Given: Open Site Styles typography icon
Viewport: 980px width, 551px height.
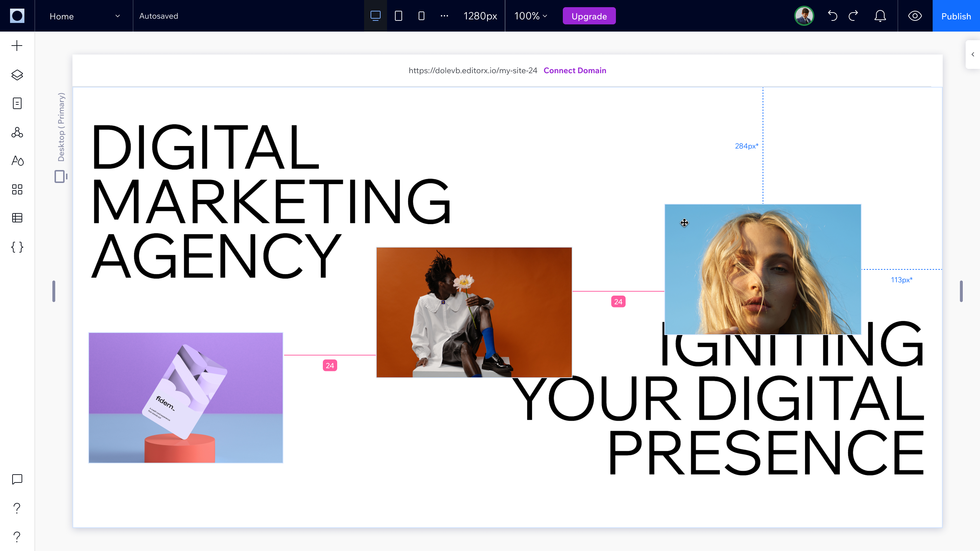Looking at the screenshot, I should pos(17,161).
